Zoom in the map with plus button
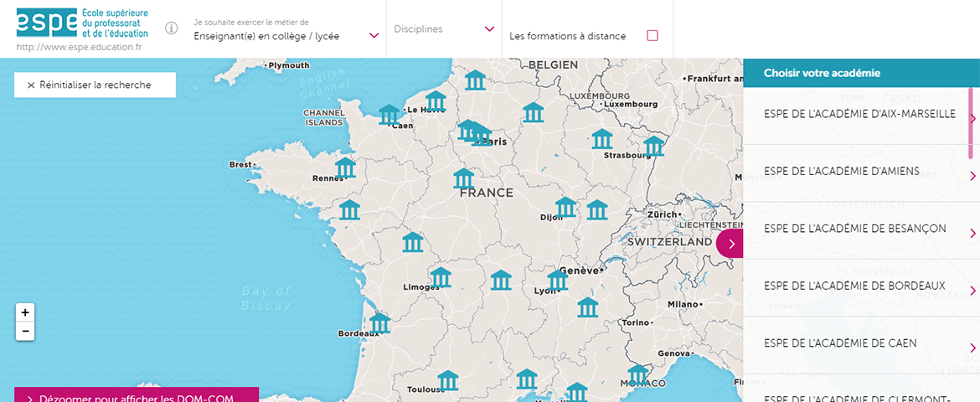 [x=25, y=312]
